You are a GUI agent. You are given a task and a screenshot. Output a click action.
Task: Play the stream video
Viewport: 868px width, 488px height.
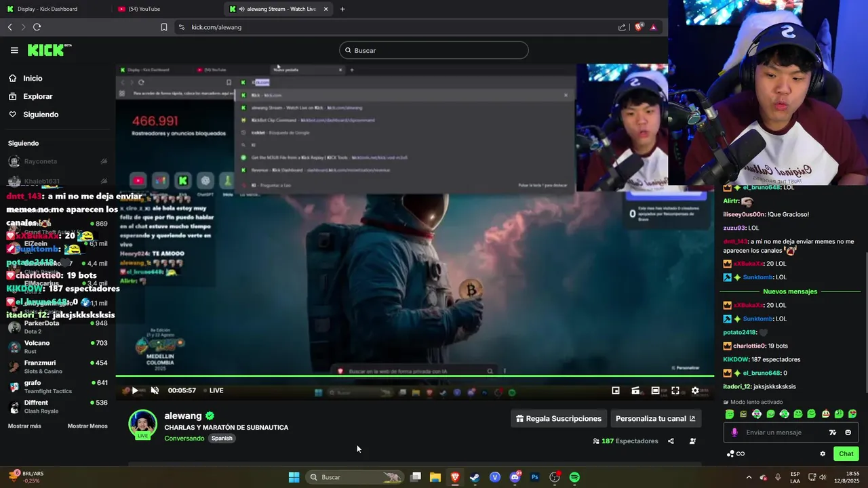135,390
